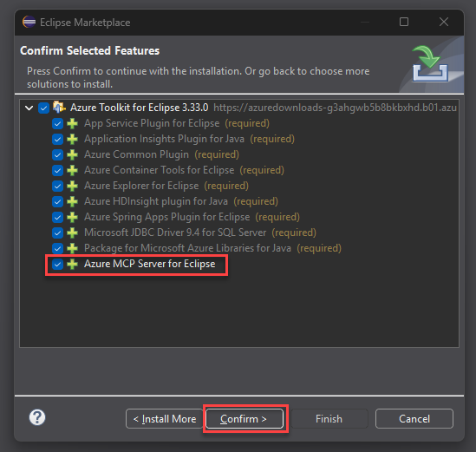Select Azure Container Tools for Eclipse entry
Image resolution: width=476 pixels, height=452 pixels.
pos(159,170)
